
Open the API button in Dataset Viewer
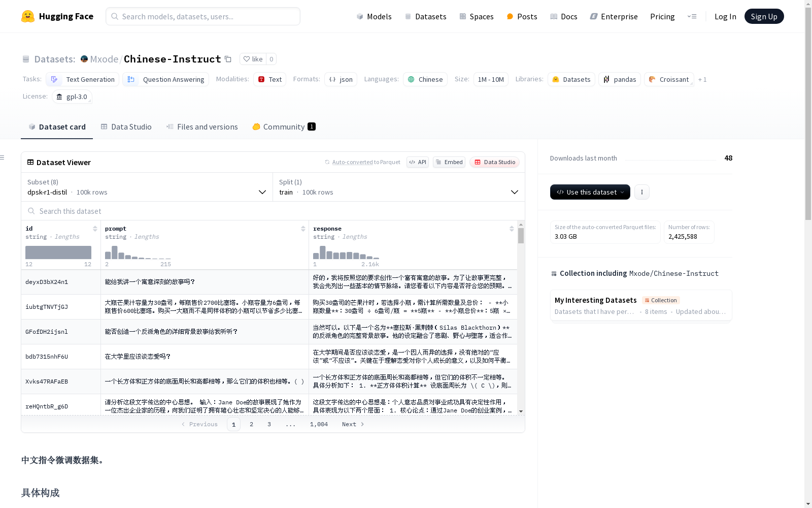click(x=418, y=162)
